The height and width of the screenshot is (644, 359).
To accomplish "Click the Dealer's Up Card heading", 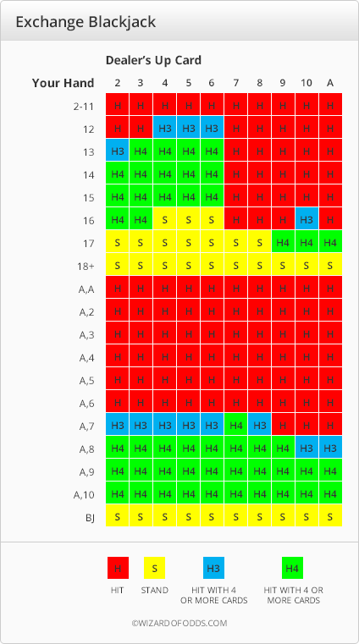I will tap(153, 60).
